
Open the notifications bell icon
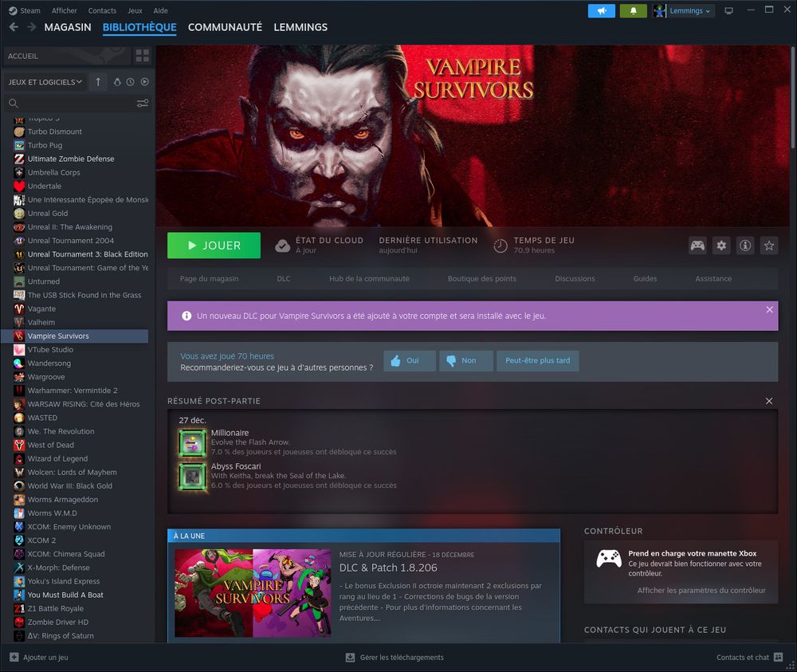click(634, 10)
